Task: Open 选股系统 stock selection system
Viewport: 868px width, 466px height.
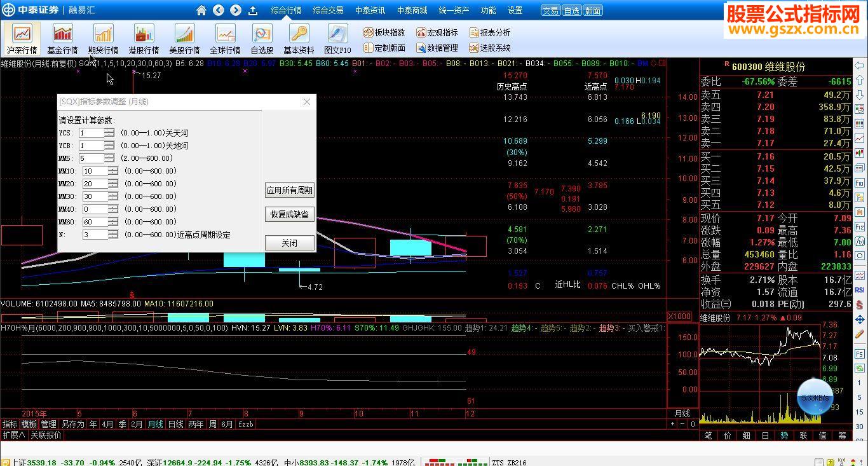Action: (x=489, y=48)
